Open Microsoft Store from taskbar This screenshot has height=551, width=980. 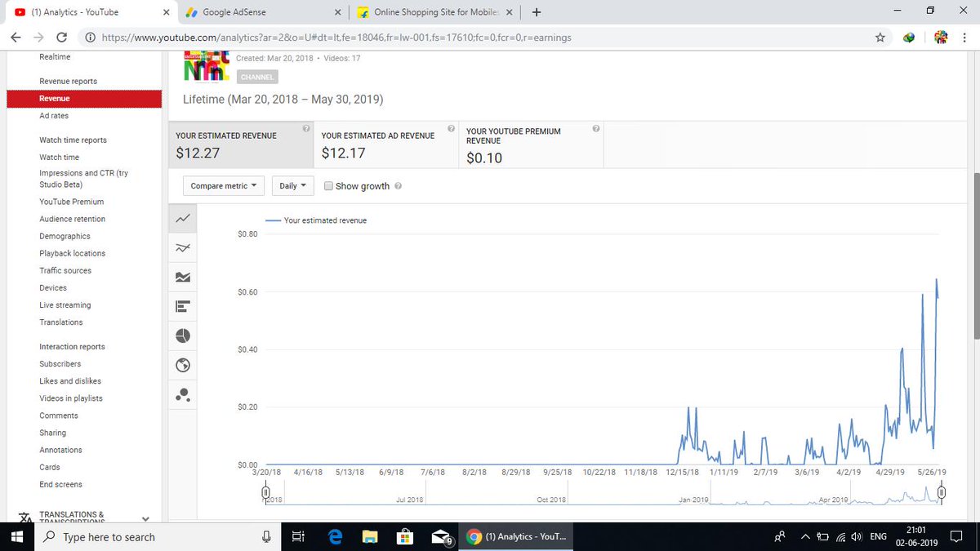[403, 537]
